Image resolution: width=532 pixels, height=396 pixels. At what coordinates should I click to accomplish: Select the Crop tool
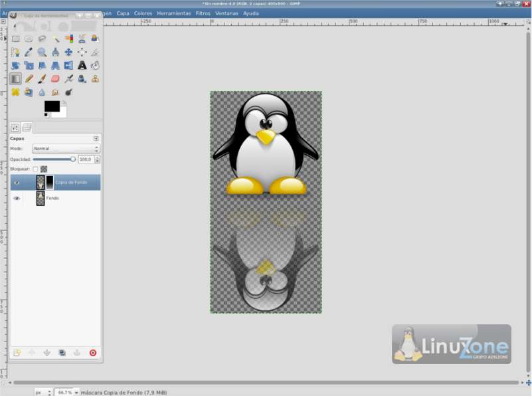[x=96, y=52]
